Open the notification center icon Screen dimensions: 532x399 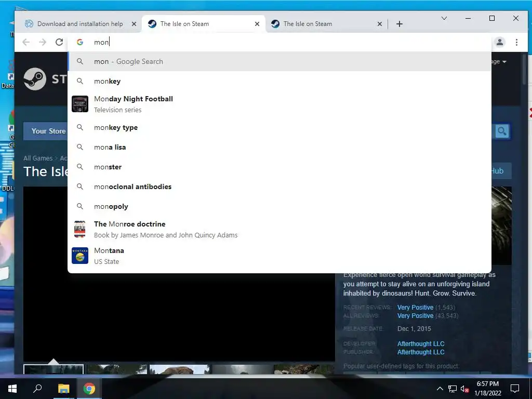point(515,389)
